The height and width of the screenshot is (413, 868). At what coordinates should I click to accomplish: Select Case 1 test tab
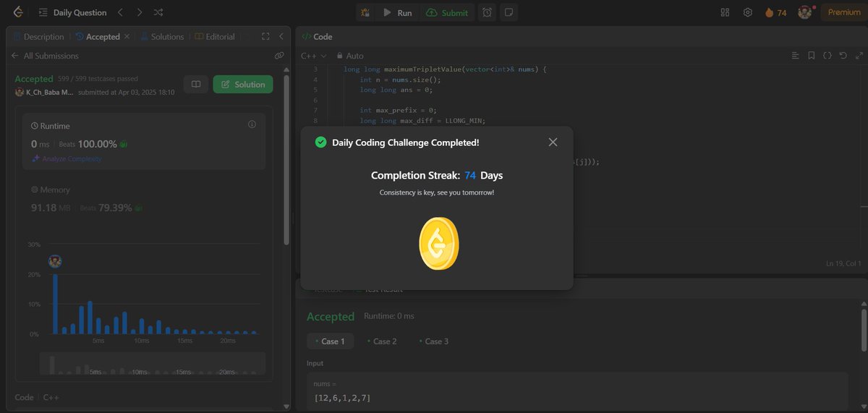[x=330, y=341]
